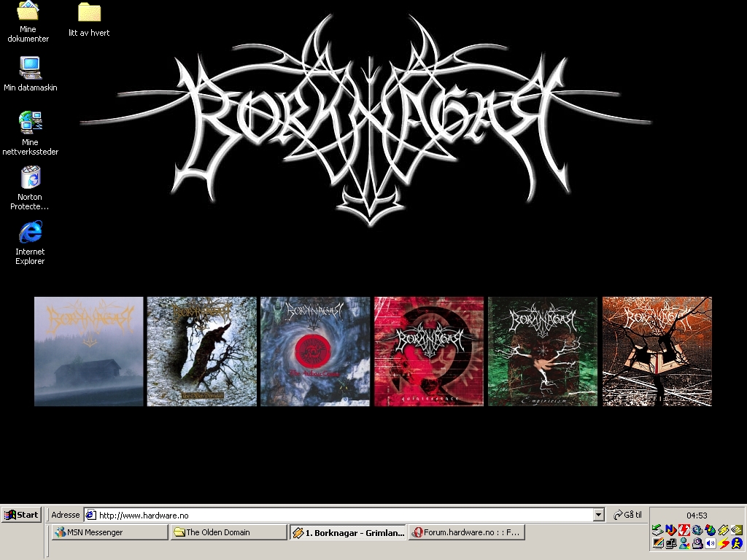Click the Winamp lightning tray icon
Image resolution: width=747 pixels, height=560 pixels.
(724, 529)
